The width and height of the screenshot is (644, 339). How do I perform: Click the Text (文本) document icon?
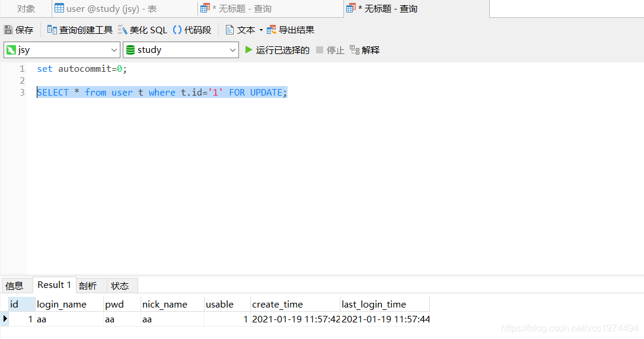(x=229, y=30)
